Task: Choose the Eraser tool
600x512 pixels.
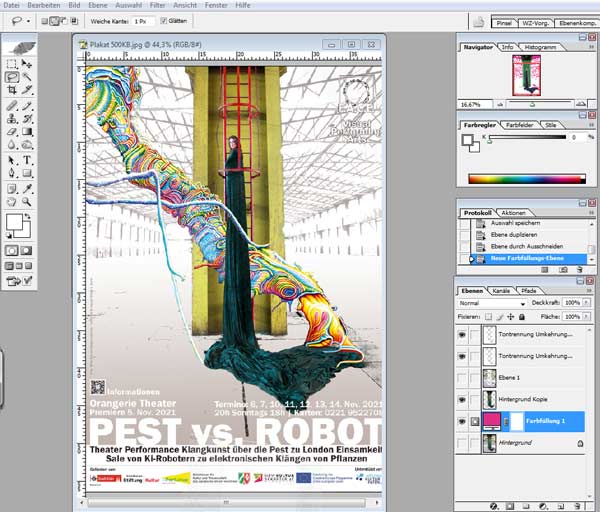Action: click(x=12, y=132)
